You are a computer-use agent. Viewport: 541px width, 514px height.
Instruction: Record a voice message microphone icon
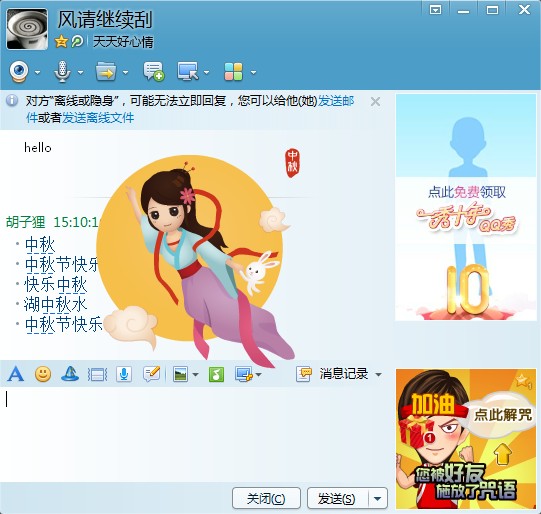pyautogui.click(x=124, y=374)
